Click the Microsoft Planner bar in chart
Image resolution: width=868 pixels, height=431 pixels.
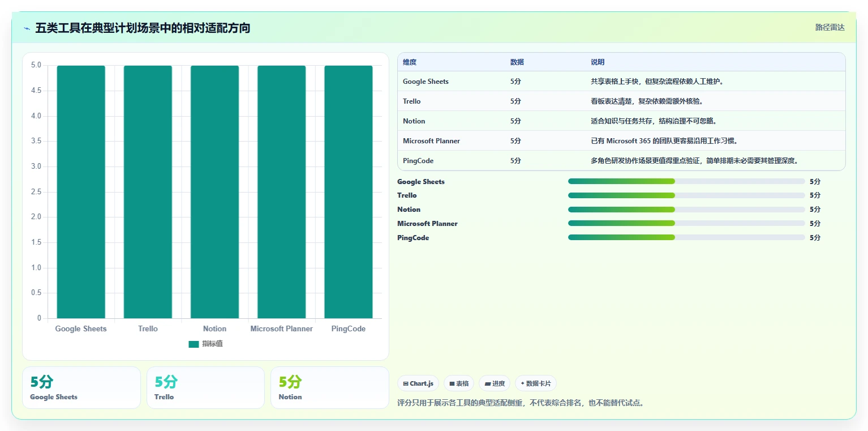(x=281, y=192)
